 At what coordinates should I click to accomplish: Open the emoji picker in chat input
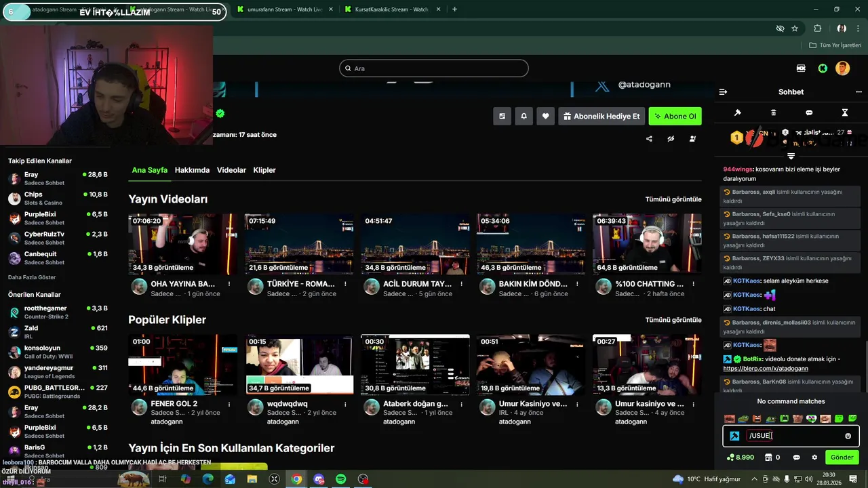point(848,436)
